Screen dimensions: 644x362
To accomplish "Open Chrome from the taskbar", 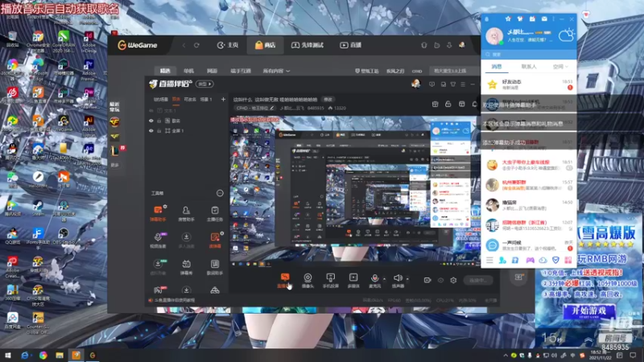I will 43,355.
